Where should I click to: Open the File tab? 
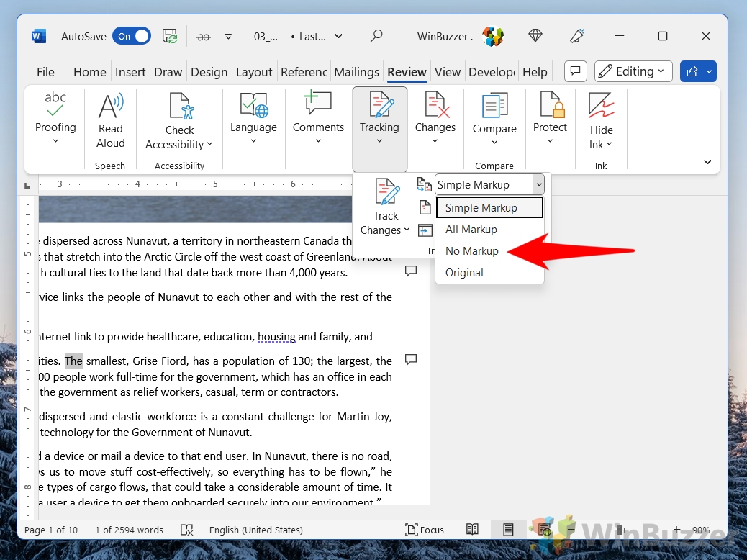(45, 72)
